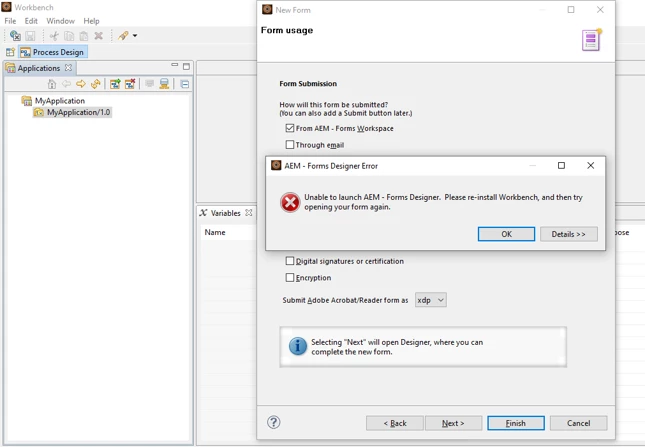645x447 pixels.
Task: Maximize the New Form wizard window
Action: 571,9
